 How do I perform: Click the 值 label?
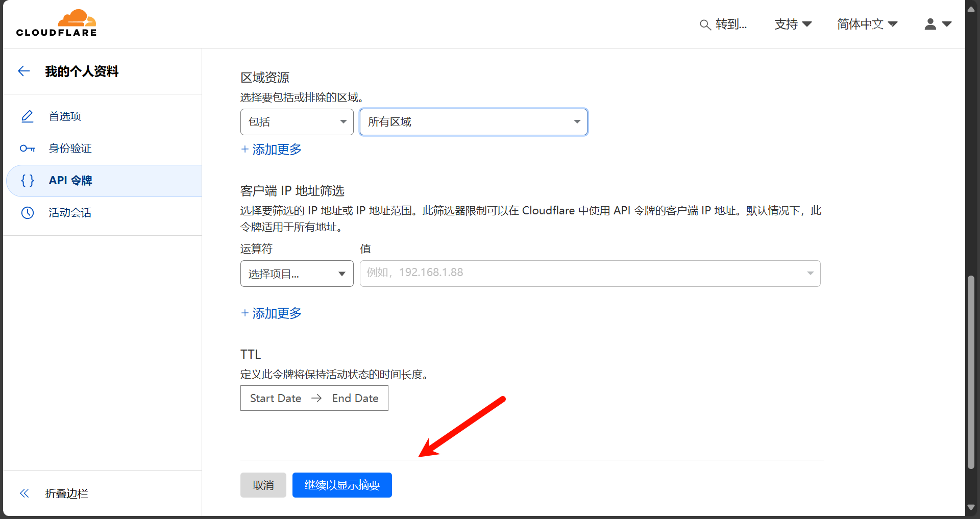tap(365, 249)
